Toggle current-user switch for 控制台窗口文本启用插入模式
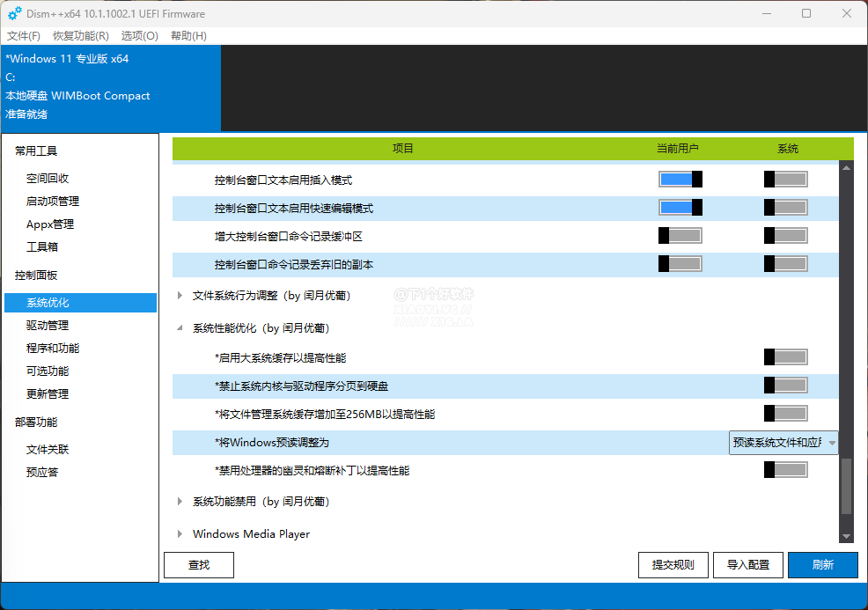868x610 pixels. [x=680, y=179]
